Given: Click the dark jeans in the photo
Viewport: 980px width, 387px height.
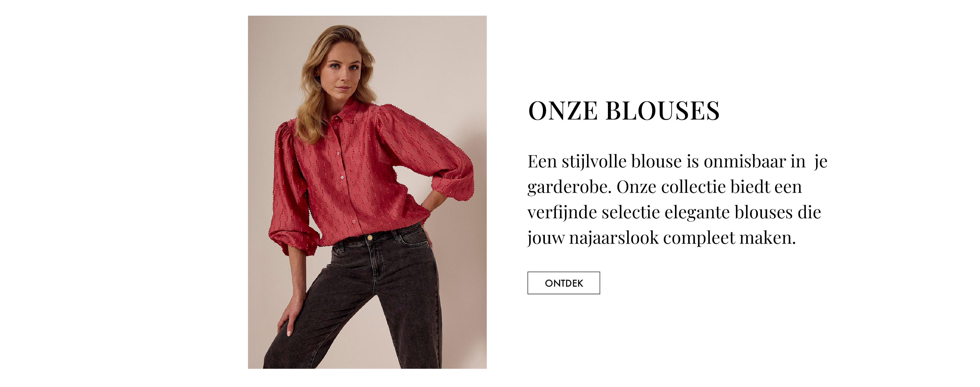Looking at the screenshot, I should (361, 300).
